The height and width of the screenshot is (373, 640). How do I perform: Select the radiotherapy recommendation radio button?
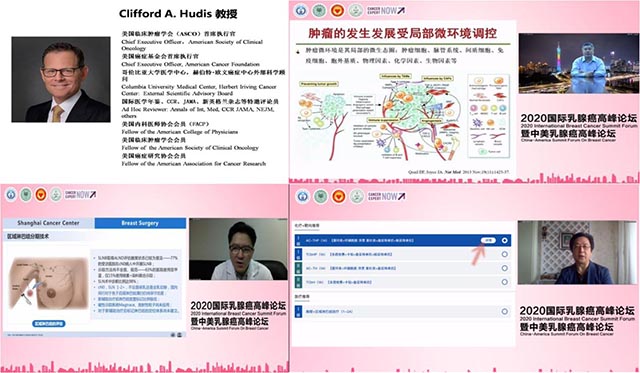pos(504,312)
